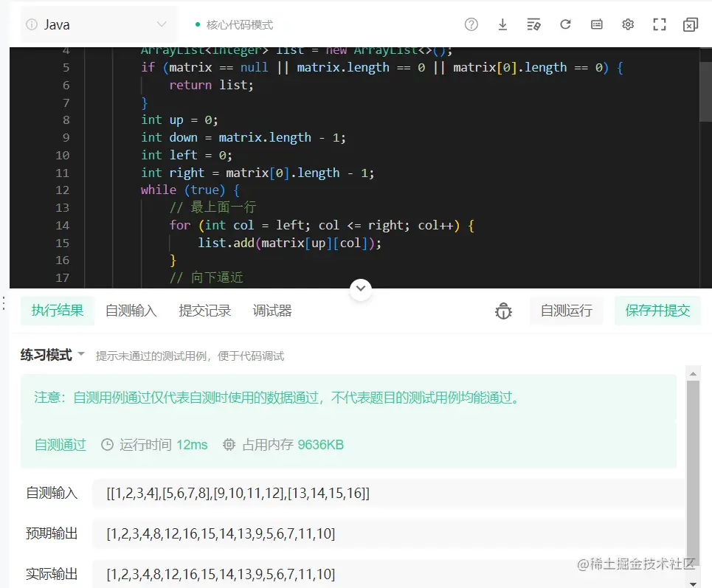Click the 'while (true) {' code line
Image resolution: width=712 pixels, height=588 pixels.
190,190
